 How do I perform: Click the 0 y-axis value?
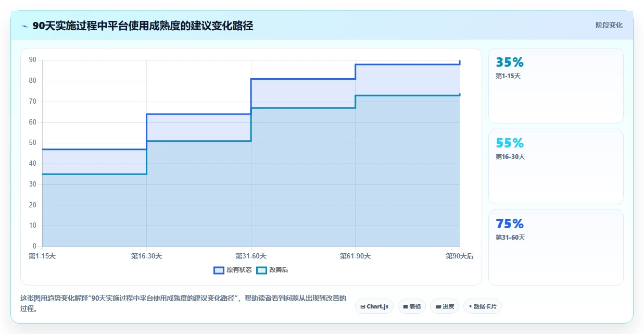[x=34, y=246]
